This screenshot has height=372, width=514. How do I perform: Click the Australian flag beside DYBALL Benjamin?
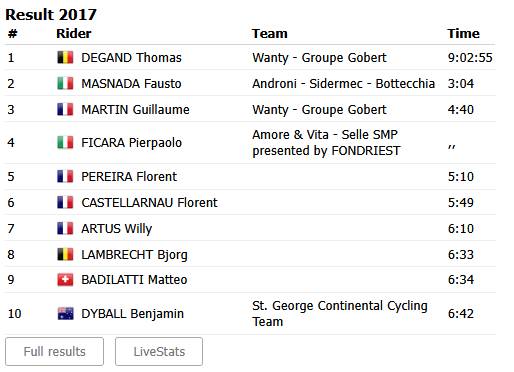point(65,313)
